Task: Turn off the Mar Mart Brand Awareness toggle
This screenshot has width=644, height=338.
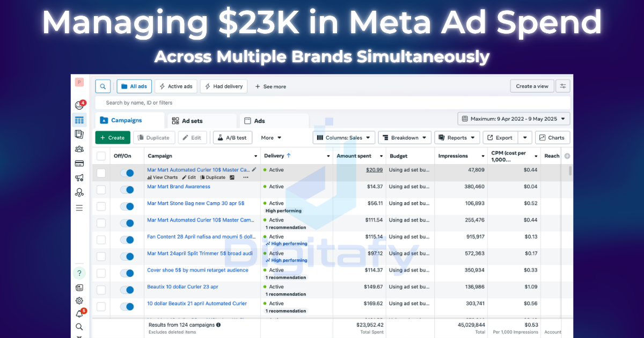Action: pos(127,190)
